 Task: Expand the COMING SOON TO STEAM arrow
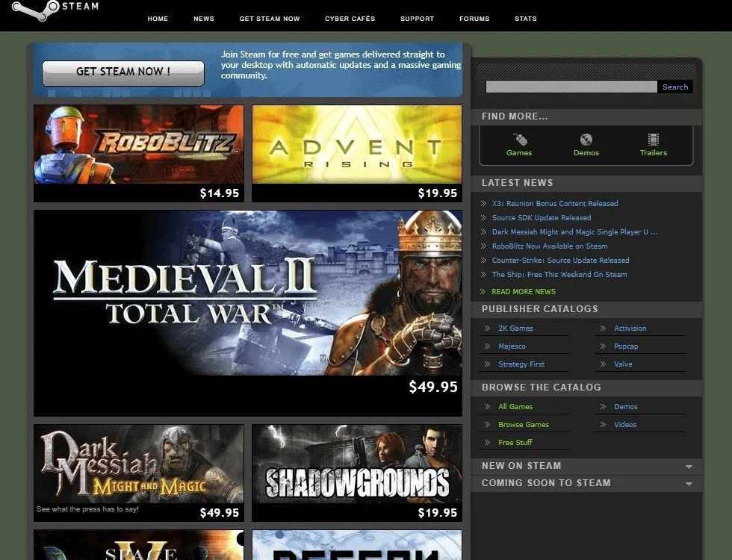click(x=689, y=484)
